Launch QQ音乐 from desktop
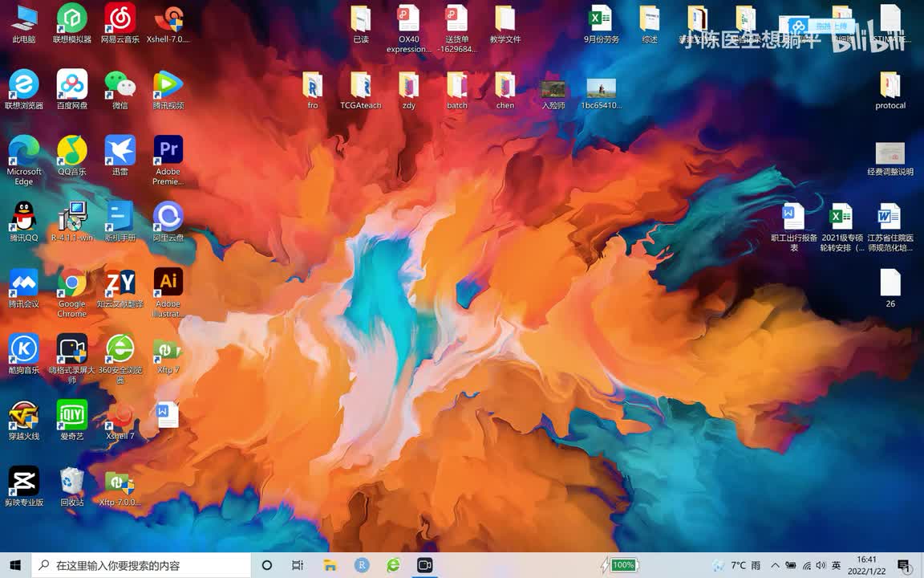Viewport: 924px width, 578px height. click(72, 156)
